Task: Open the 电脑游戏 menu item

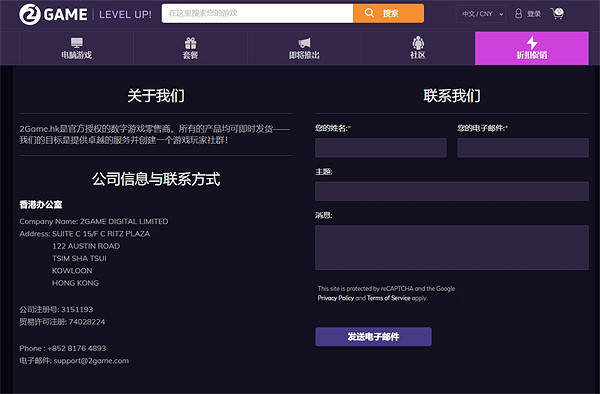Action: [x=77, y=48]
